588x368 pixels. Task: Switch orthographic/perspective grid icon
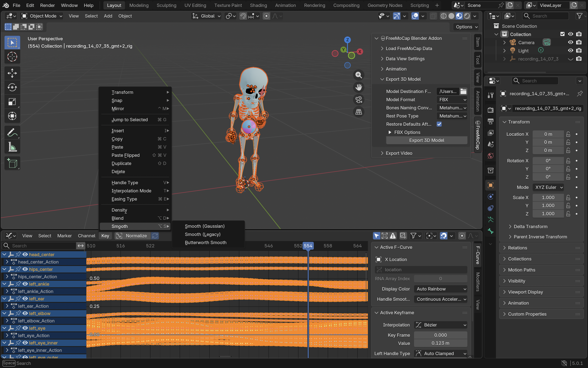pos(359,112)
